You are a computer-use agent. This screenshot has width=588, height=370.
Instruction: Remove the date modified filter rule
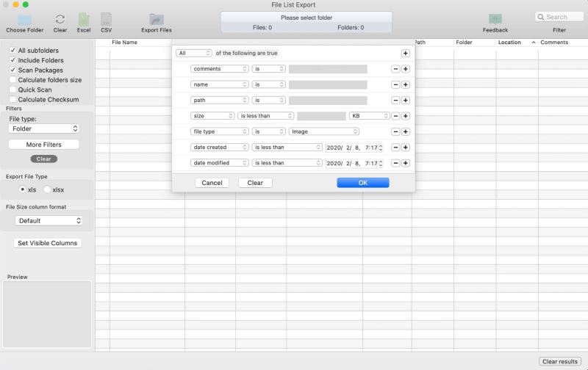pyautogui.click(x=395, y=163)
